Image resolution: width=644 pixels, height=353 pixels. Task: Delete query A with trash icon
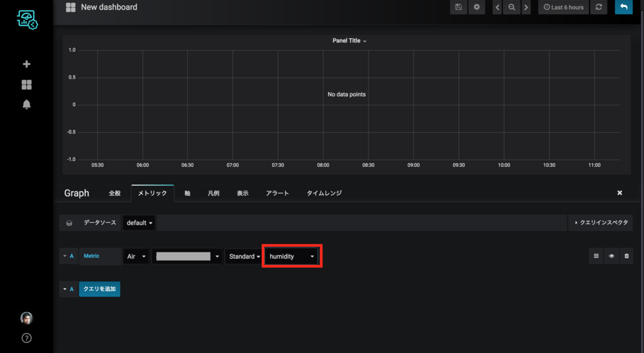(x=626, y=256)
